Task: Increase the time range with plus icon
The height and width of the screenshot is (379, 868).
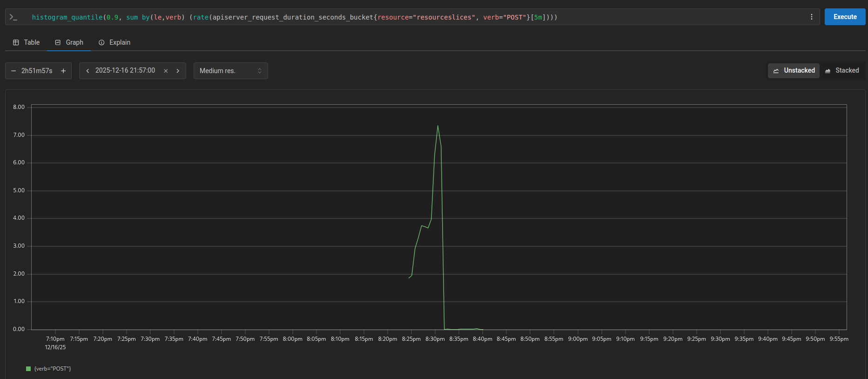Action: 63,71
